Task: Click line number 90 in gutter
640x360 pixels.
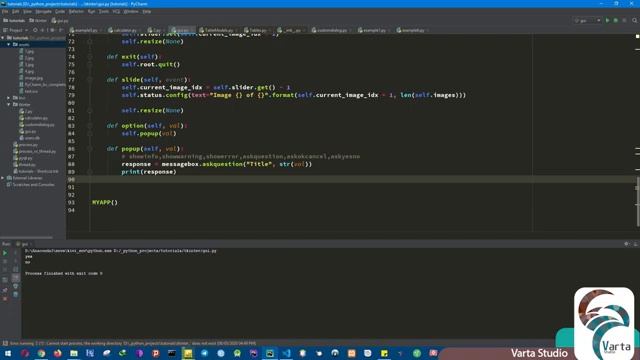Action: tap(71, 180)
